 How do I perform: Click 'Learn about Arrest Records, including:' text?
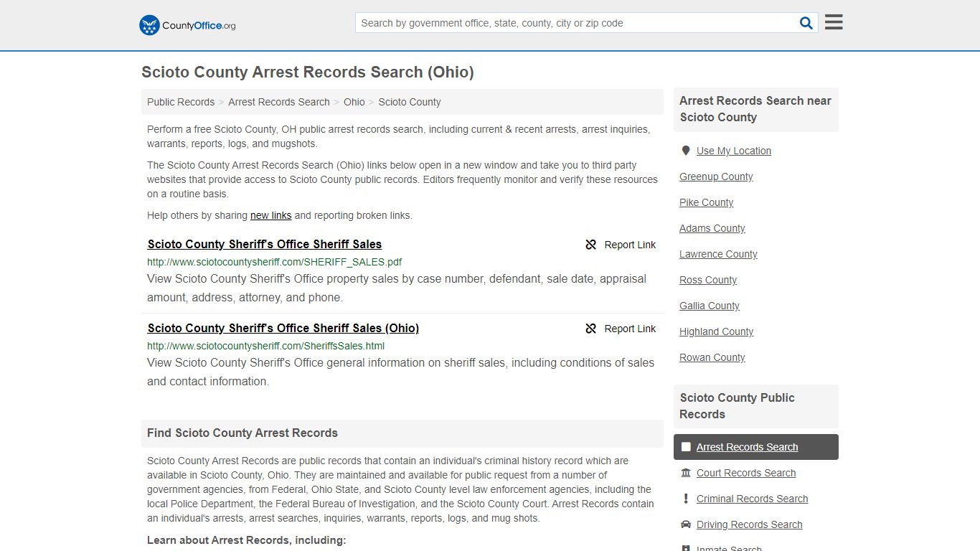247,540
